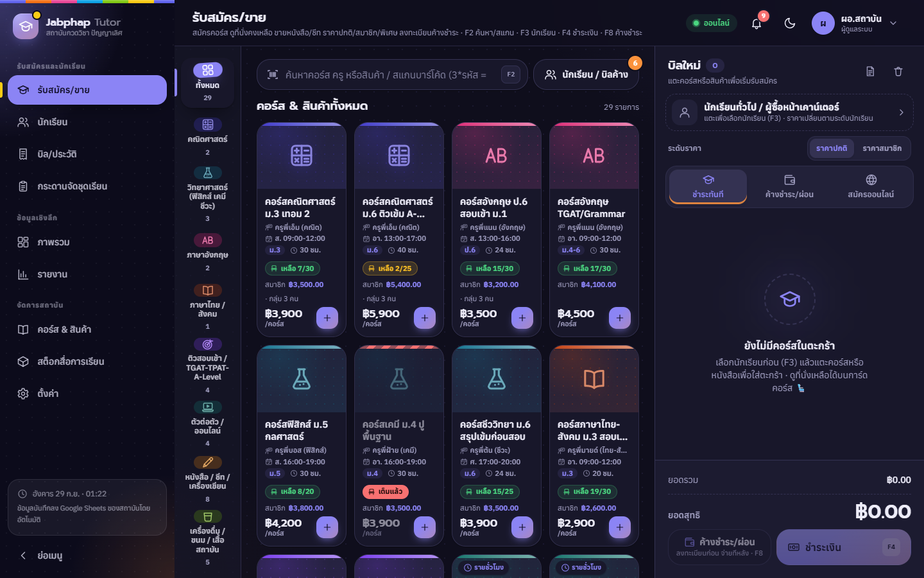Screen dimensions: 924x578
Task: Click the คอร์ส & สินค้า book icon
Action: 23,329
